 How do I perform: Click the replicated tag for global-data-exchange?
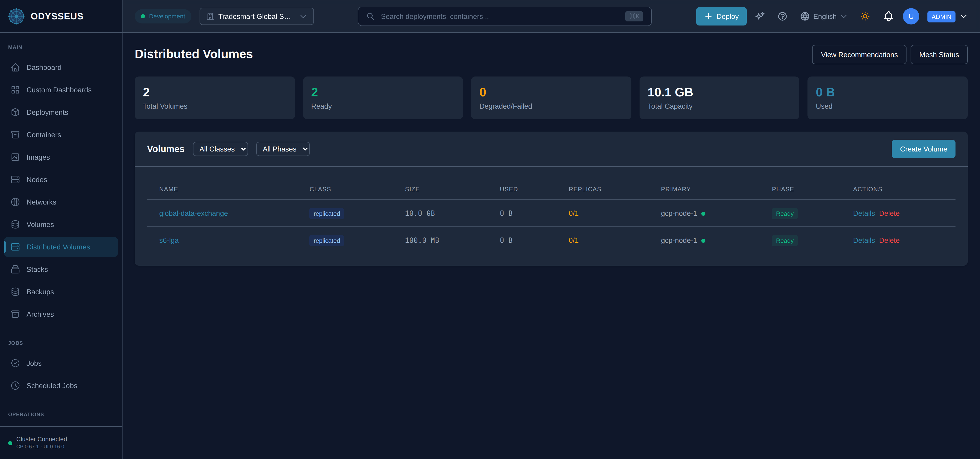point(326,213)
